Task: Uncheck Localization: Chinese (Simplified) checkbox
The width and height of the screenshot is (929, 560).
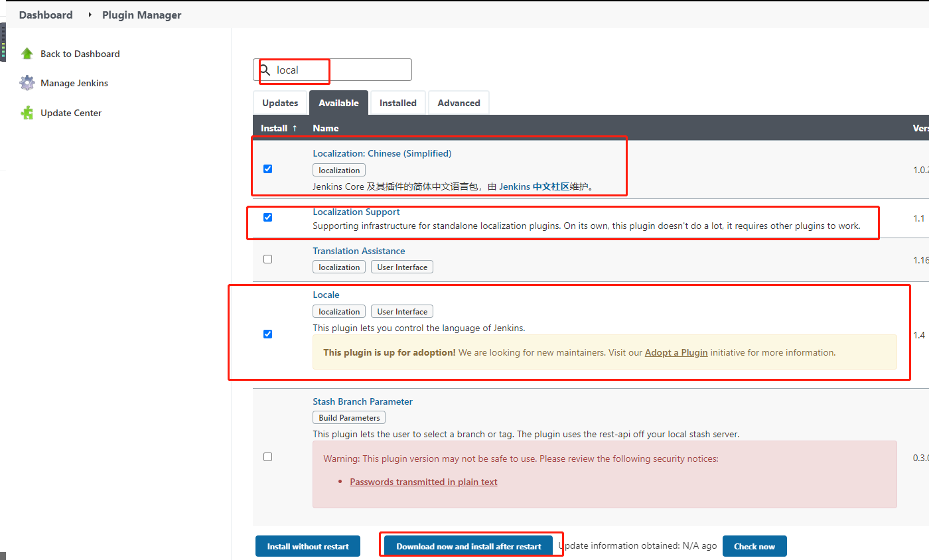Action: [267, 169]
